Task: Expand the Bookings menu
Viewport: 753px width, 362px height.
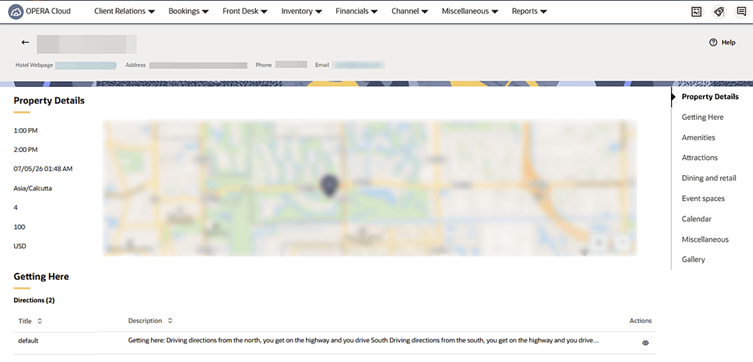Action: [x=188, y=11]
